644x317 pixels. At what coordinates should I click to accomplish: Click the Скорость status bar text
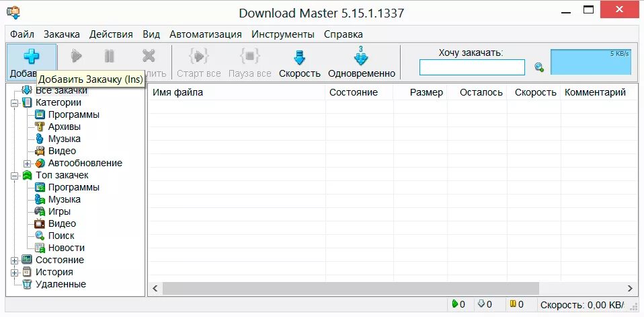pos(582,305)
